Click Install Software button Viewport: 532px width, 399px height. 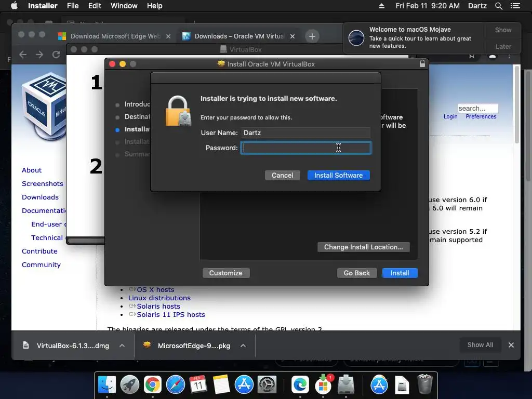338,176
